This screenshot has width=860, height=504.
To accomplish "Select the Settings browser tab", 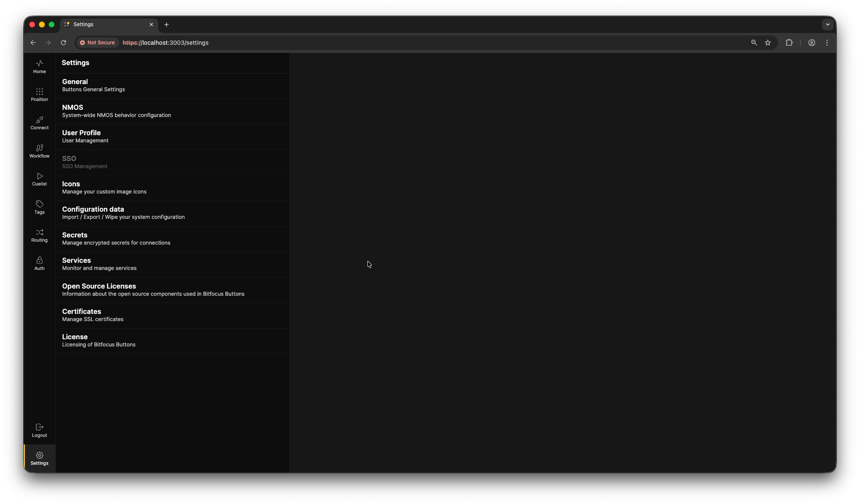I will [x=109, y=25].
